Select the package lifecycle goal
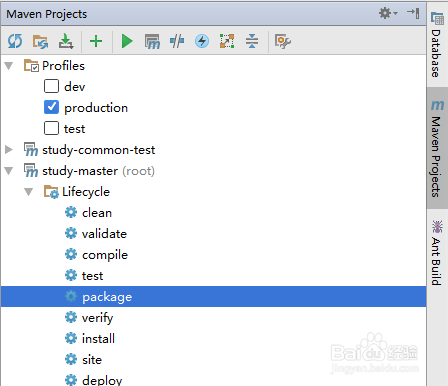 [213, 296]
